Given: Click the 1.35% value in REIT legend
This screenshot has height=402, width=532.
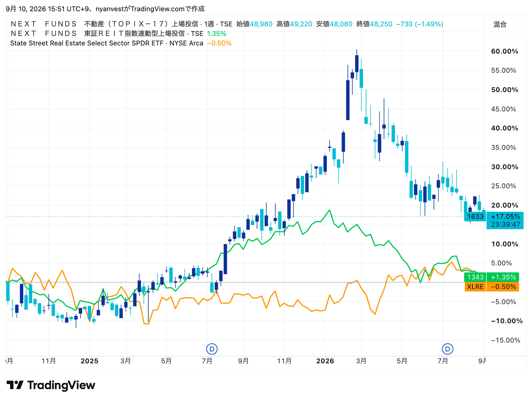Looking at the screenshot, I should (x=216, y=34).
